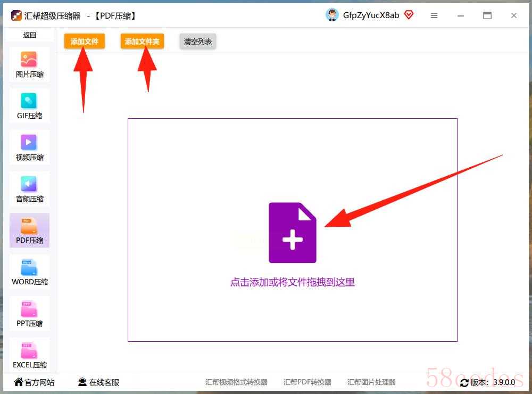Image resolution: width=532 pixels, height=394 pixels.
Task: Click the user avatar icon
Action: click(332, 15)
